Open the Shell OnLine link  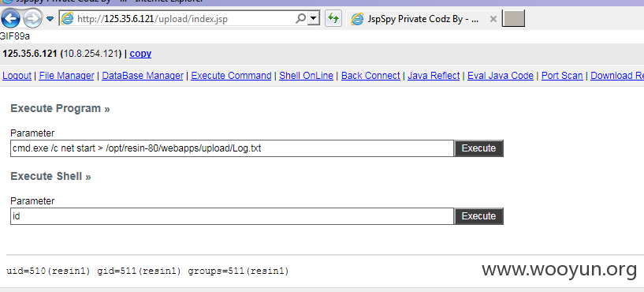tap(306, 76)
